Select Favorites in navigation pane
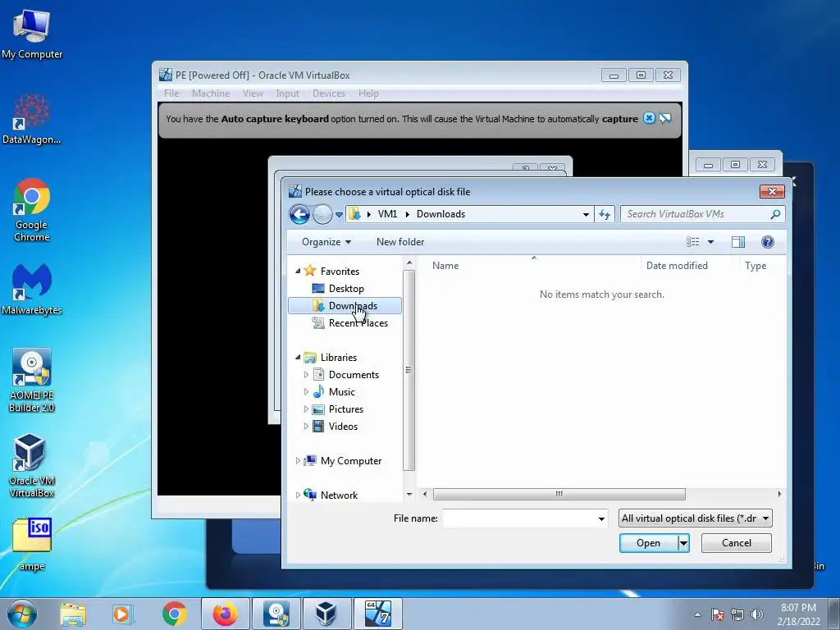 (x=340, y=271)
